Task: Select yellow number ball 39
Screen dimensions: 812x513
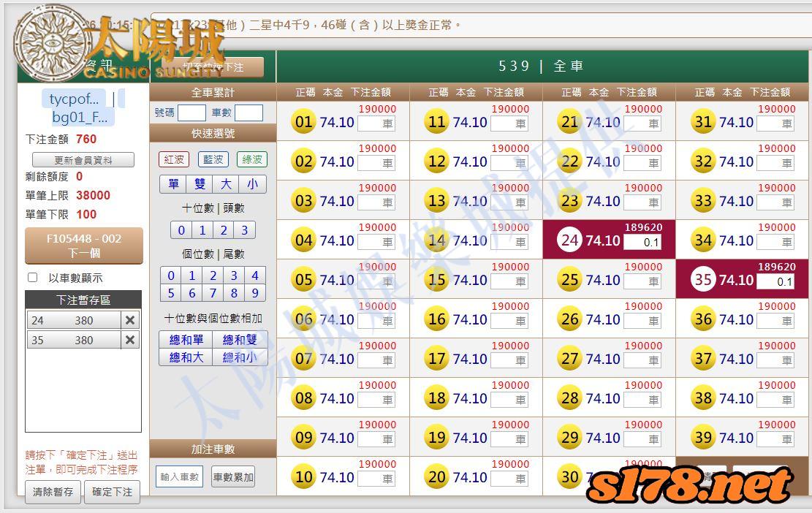Action: coord(703,438)
